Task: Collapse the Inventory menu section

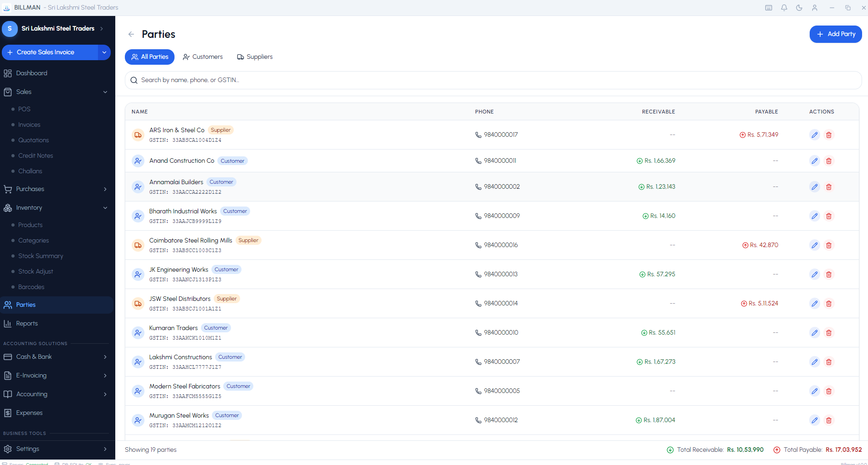Action: pyautogui.click(x=105, y=208)
